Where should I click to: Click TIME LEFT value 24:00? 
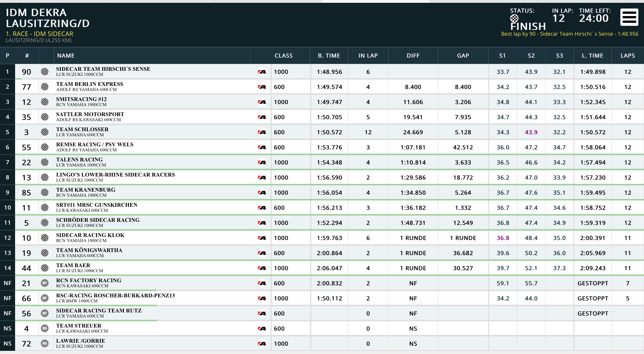[594, 18]
